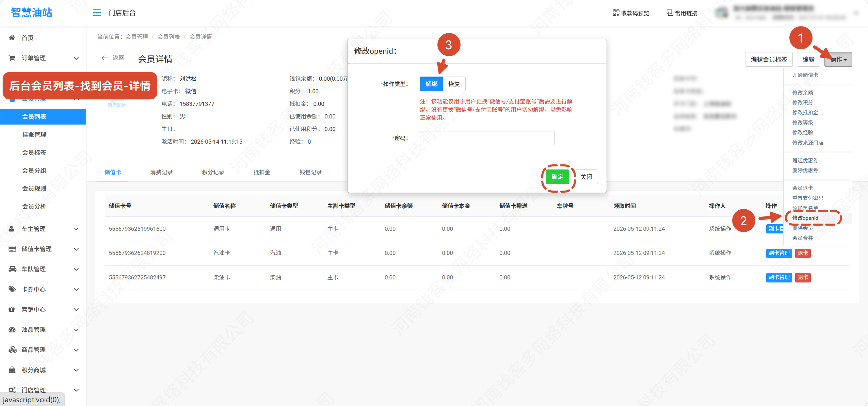
Task: Switch to the 钱包记录 tab
Action: tap(310, 172)
